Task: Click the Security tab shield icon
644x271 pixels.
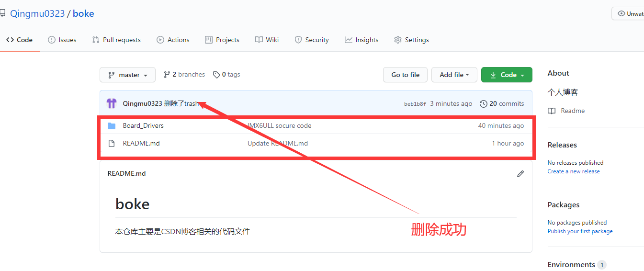Action: tap(298, 40)
